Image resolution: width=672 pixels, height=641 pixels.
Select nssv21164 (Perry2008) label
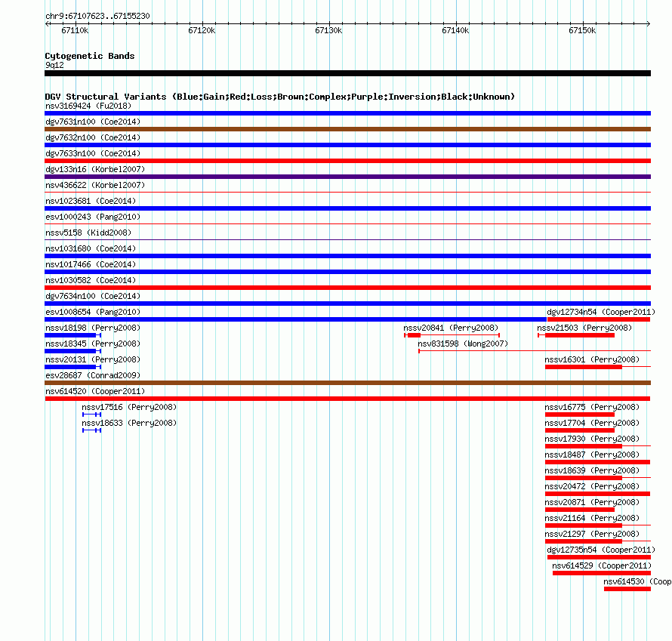click(592, 518)
